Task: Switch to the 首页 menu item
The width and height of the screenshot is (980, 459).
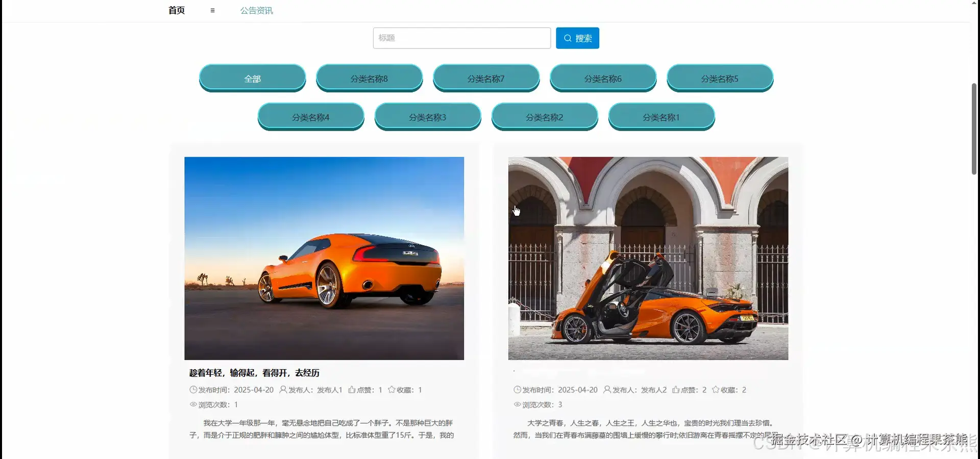Action: (176, 10)
